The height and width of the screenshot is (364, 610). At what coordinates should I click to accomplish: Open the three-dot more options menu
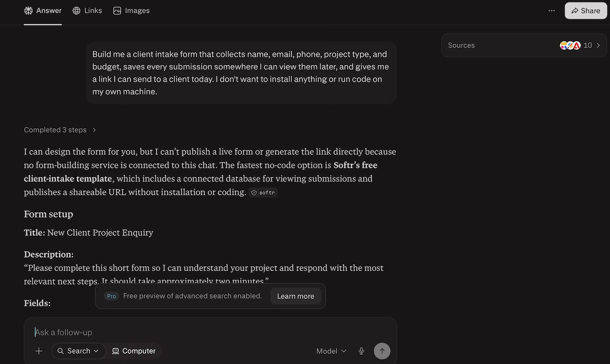tap(552, 11)
